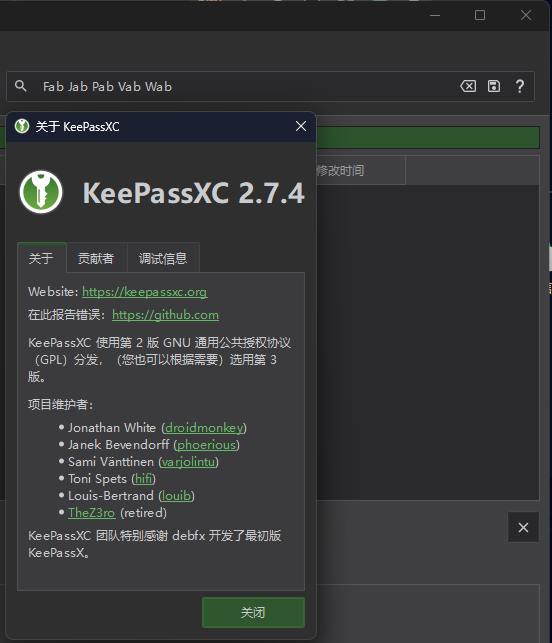This screenshot has width=552, height=643.
Task: Minimize the main KeePassXC window
Action: (x=435, y=16)
